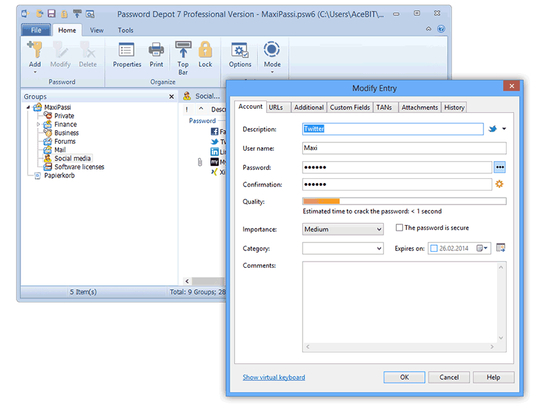Screen dimensions: 550x413
Task: Click the User name field containing Maxi
Action: (404, 148)
